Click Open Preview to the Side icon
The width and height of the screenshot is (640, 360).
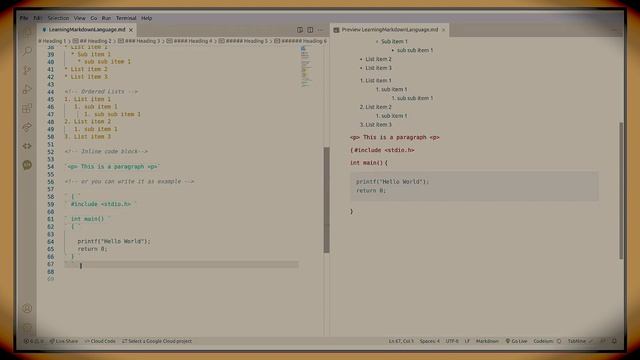click(300, 30)
